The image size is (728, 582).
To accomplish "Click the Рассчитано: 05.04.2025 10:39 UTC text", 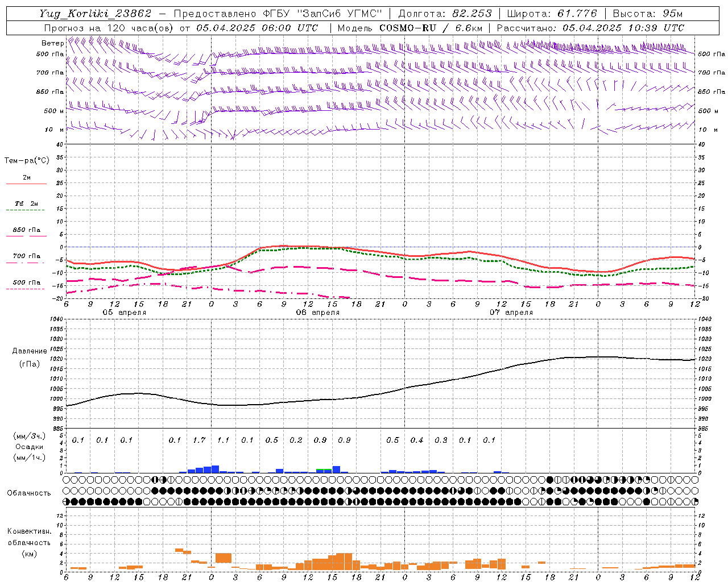I will (x=590, y=28).
